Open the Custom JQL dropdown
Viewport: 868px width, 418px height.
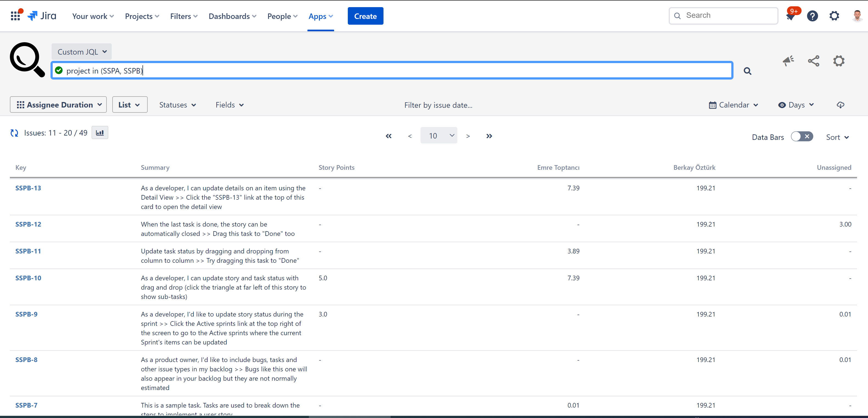[81, 52]
